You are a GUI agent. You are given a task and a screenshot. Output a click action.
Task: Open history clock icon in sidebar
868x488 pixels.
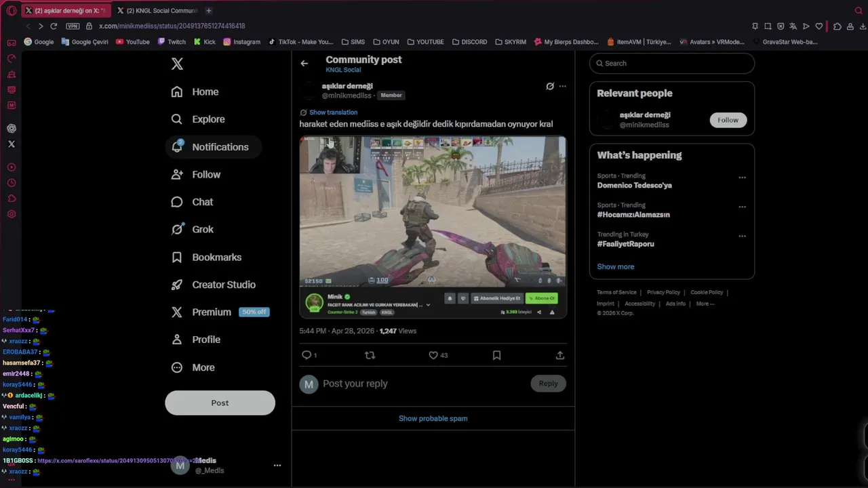(12, 183)
